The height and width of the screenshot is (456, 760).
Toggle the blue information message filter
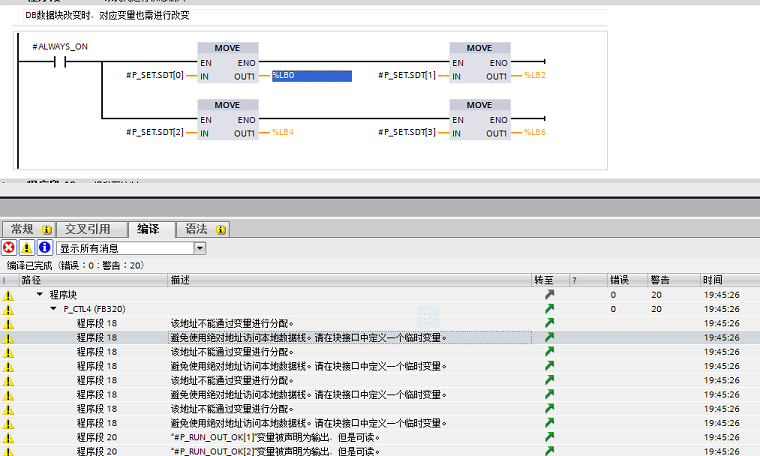(x=45, y=248)
